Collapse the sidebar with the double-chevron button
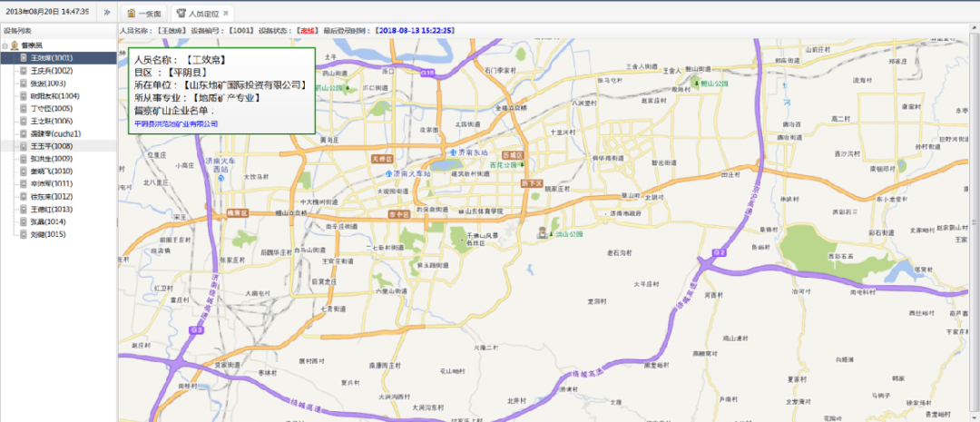The width and height of the screenshot is (980, 422). click(106, 12)
